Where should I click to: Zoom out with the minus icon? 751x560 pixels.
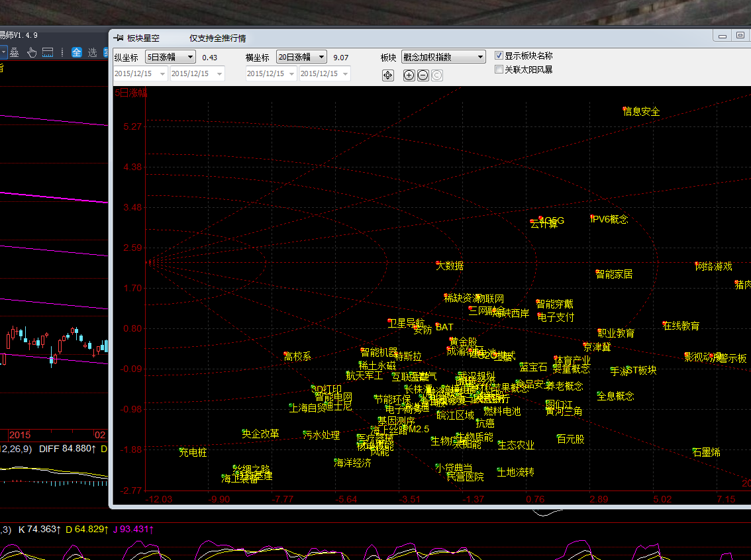point(423,75)
